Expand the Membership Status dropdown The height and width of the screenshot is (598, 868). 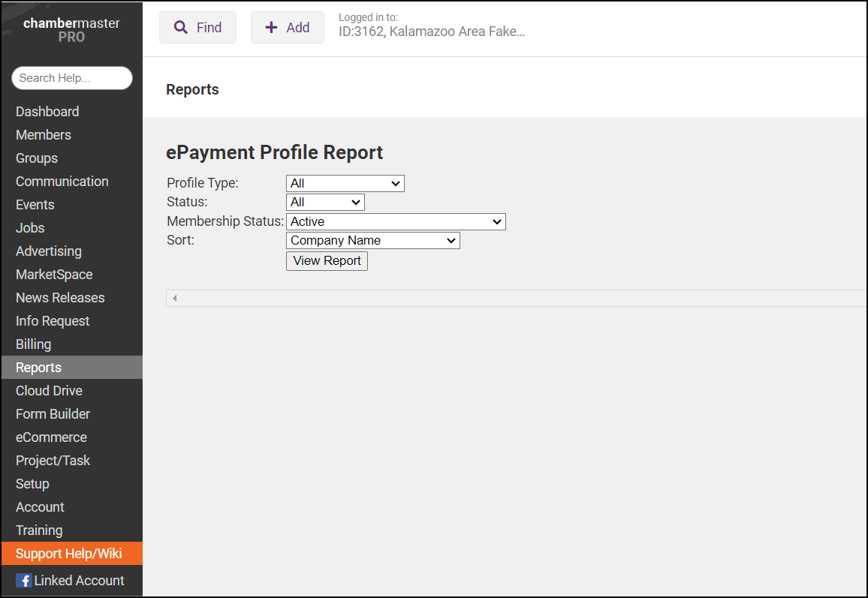click(x=396, y=221)
